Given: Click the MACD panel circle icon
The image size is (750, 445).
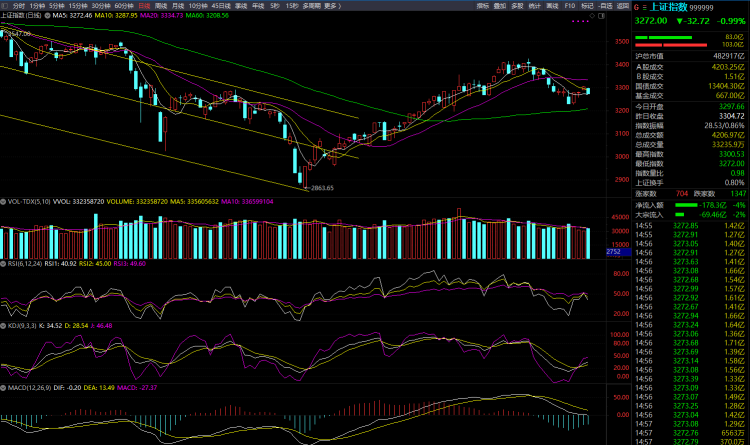Looking at the screenshot, I should (4, 387).
